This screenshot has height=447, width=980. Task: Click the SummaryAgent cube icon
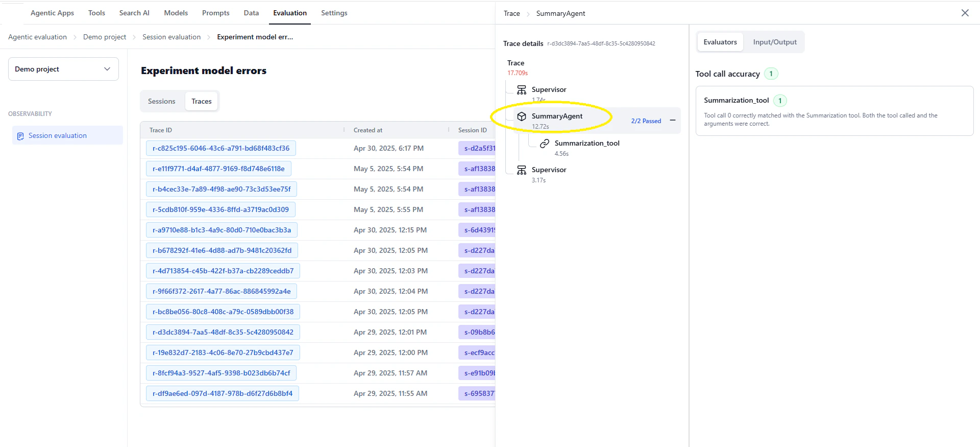pyautogui.click(x=522, y=116)
